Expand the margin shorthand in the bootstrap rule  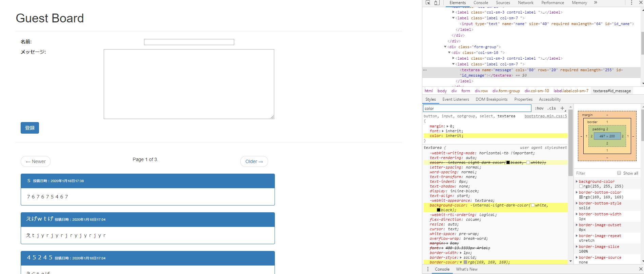point(447,126)
